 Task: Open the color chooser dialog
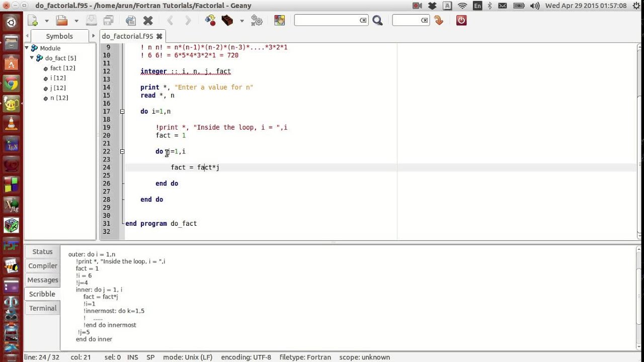click(x=279, y=21)
